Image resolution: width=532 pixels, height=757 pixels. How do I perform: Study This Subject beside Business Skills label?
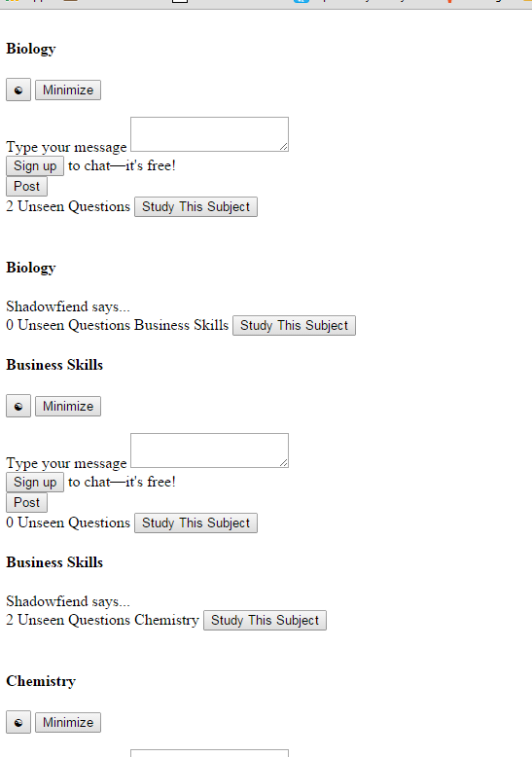294,325
